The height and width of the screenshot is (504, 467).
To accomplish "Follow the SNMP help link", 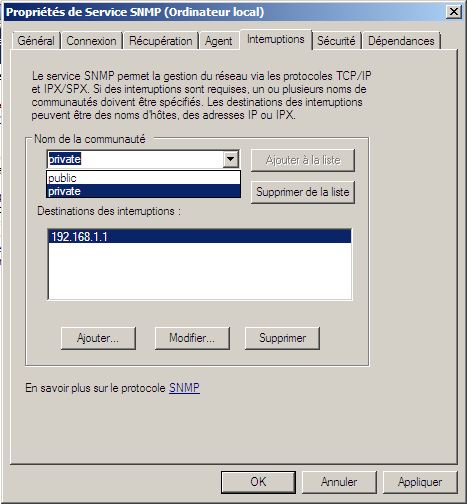I will [184, 388].
